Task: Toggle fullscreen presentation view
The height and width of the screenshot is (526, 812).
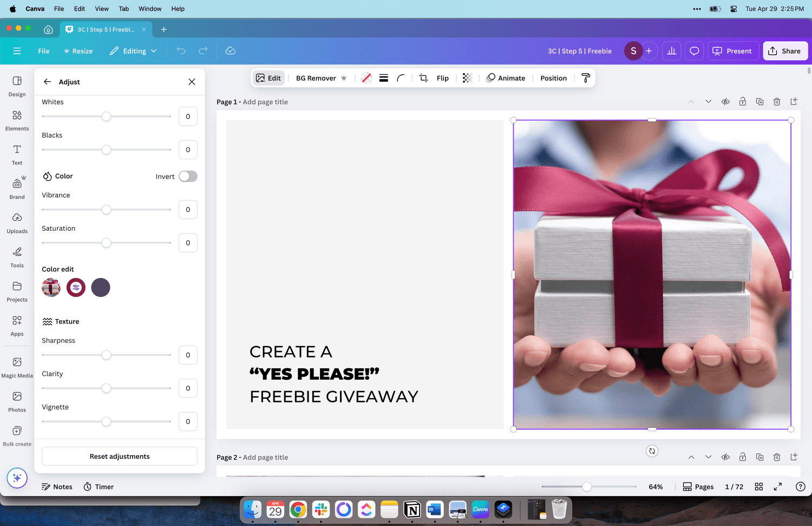Action: (778, 487)
